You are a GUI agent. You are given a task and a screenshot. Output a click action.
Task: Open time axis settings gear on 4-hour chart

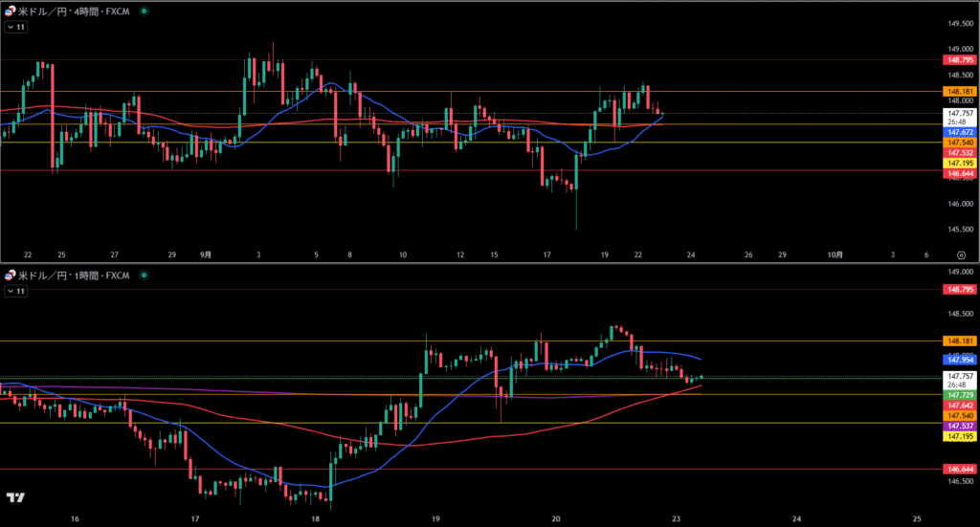(961, 254)
